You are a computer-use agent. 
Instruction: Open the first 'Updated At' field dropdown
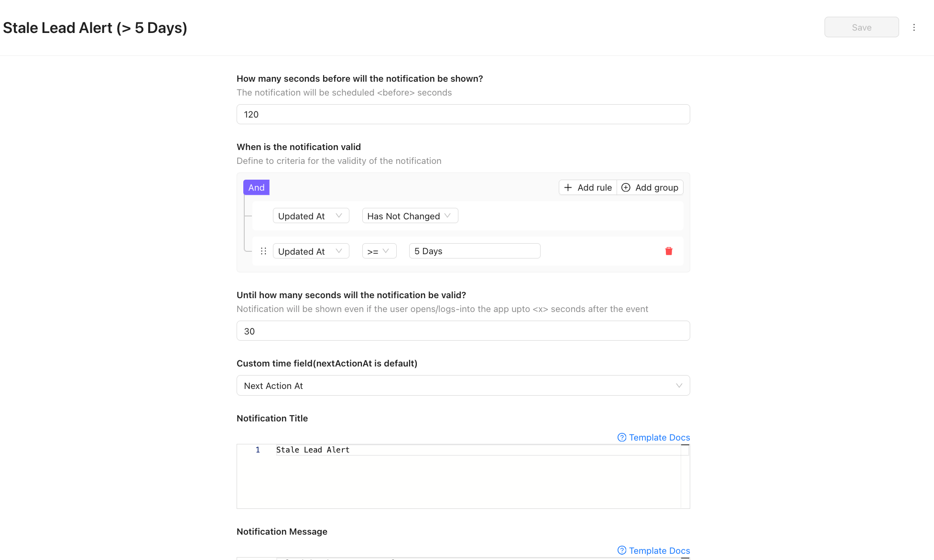[x=310, y=215]
